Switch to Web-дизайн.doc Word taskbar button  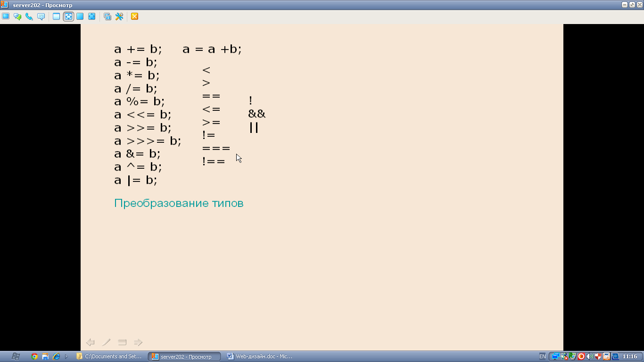(260, 356)
